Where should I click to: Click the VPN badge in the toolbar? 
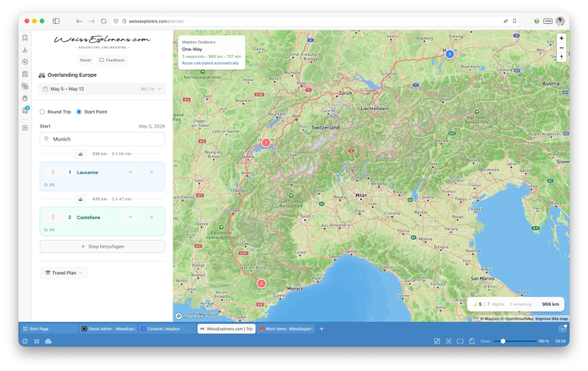(548, 21)
